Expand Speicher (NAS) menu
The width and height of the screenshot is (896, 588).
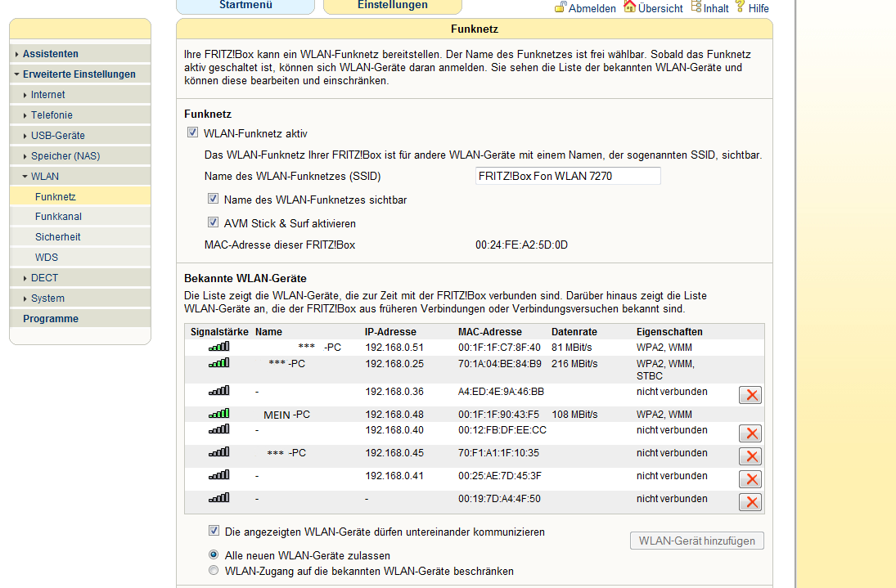coord(80,156)
